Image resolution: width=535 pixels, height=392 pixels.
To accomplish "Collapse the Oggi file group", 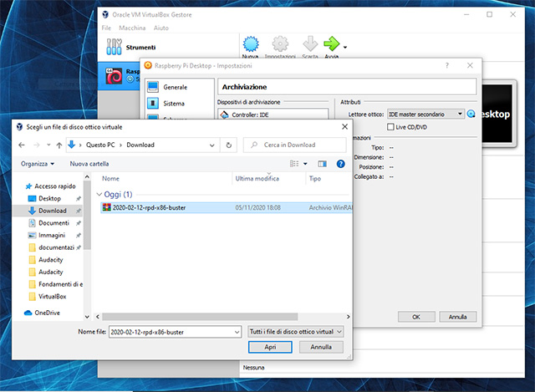I will (x=99, y=193).
